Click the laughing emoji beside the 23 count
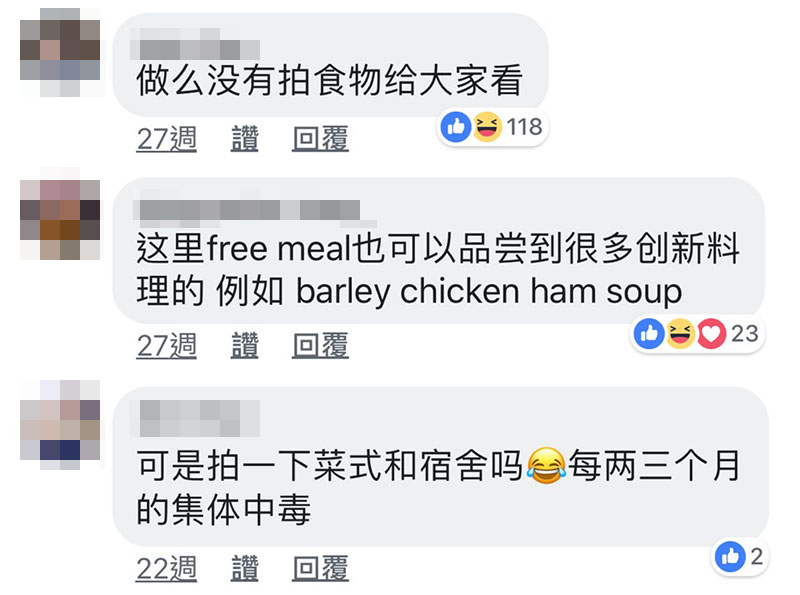Image resolution: width=800 pixels, height=595 pixels. click(680, 334)
